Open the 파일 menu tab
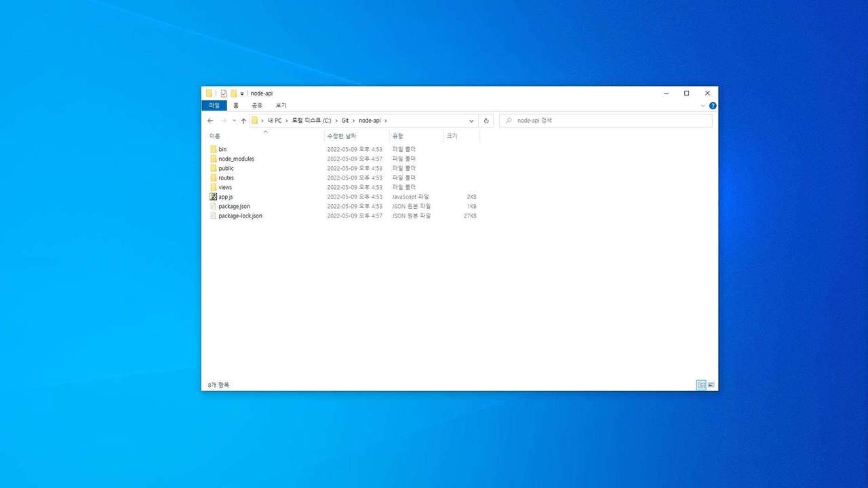 pyautogui.click(x=214, y=106)
